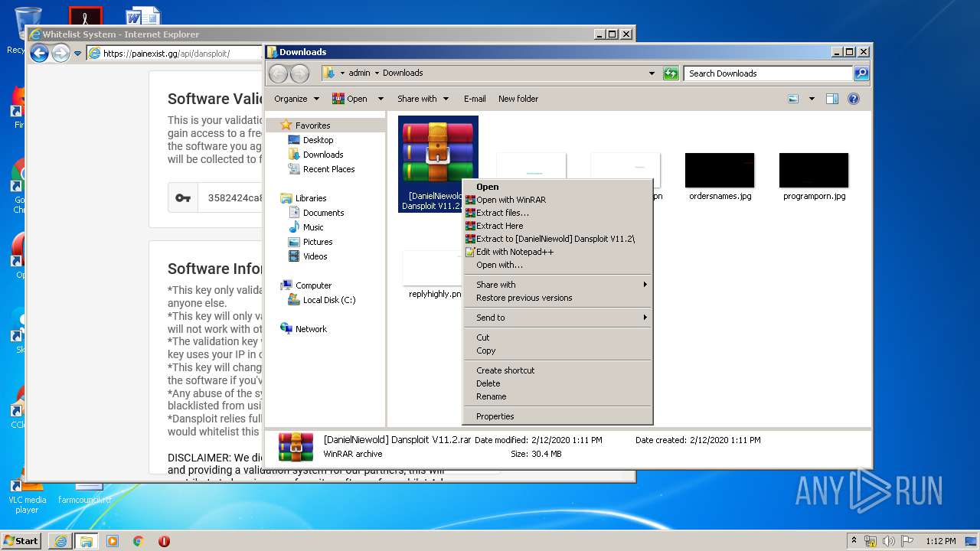Image resolution: width=980 pixels, height=551 pixels.
Task: Open the dropdown arrow beside Open button
Action: pos(381,99)
